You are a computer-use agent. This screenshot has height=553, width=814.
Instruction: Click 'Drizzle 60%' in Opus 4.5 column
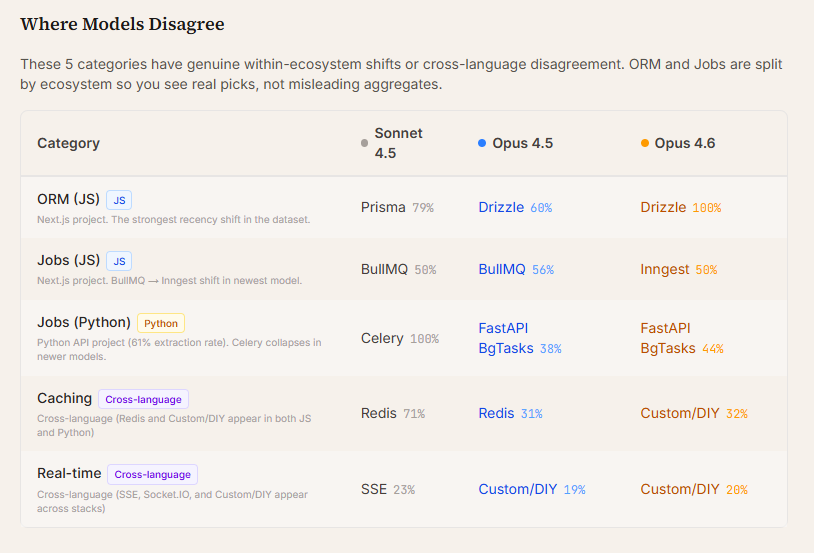(x=515, y=207)
